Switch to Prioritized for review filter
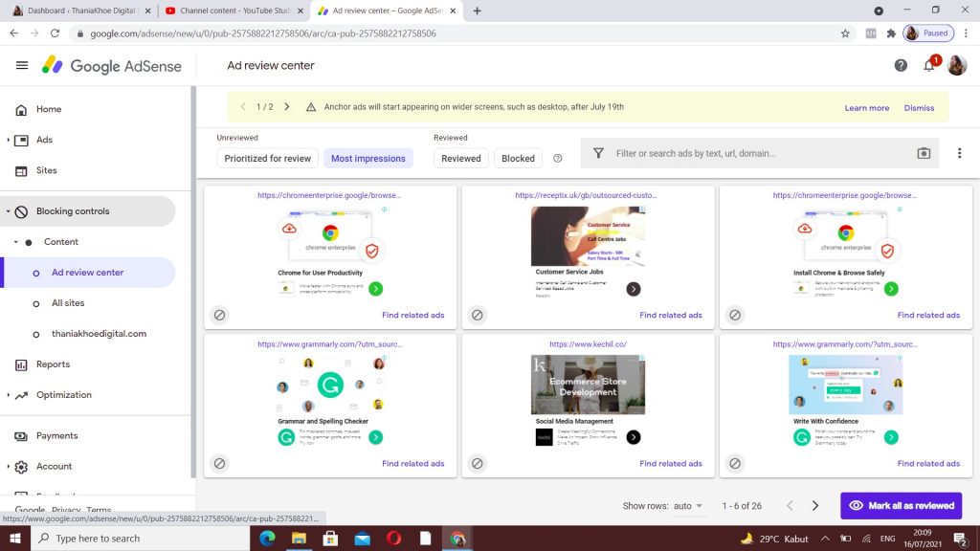The width and height of the screenshot is (980, 551). point(268,159)
